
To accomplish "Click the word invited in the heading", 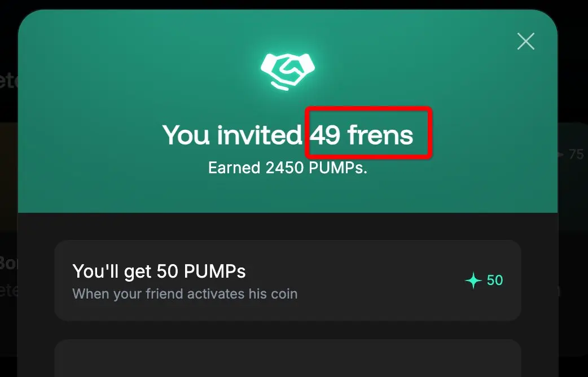I will [x=260, y=135].
